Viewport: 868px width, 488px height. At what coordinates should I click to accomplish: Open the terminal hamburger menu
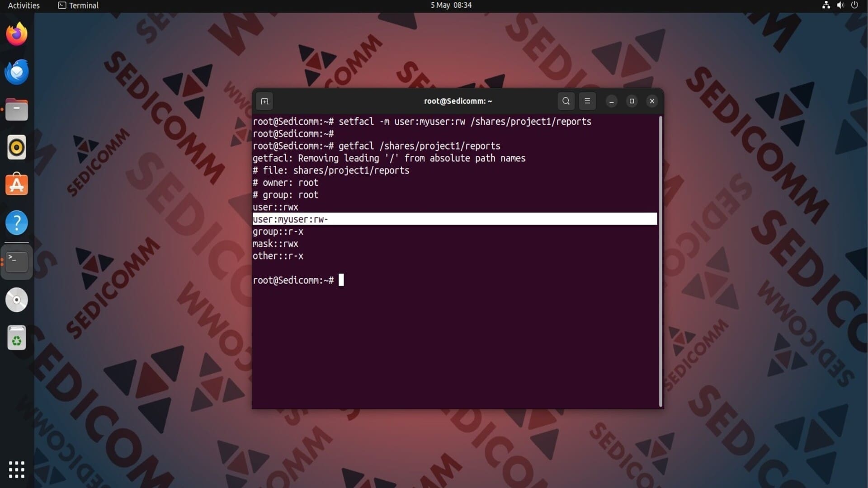point(587,101)
